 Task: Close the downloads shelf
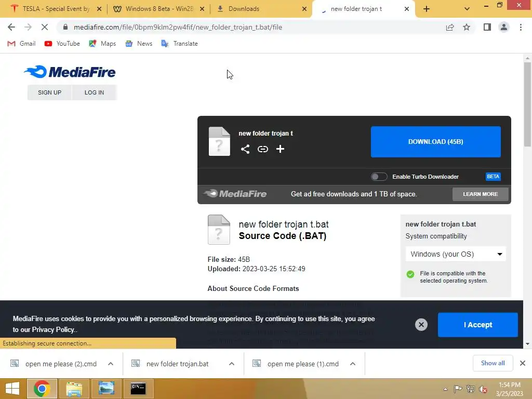(523, 363)
